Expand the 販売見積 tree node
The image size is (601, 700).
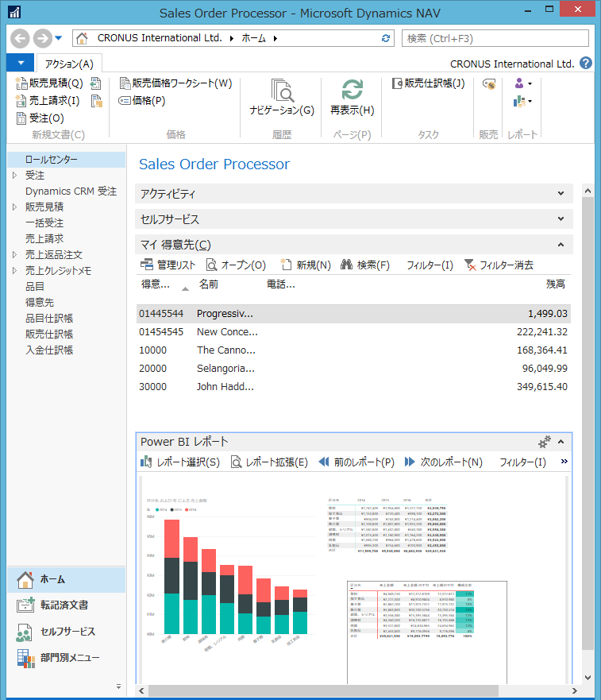pos(14,207)
